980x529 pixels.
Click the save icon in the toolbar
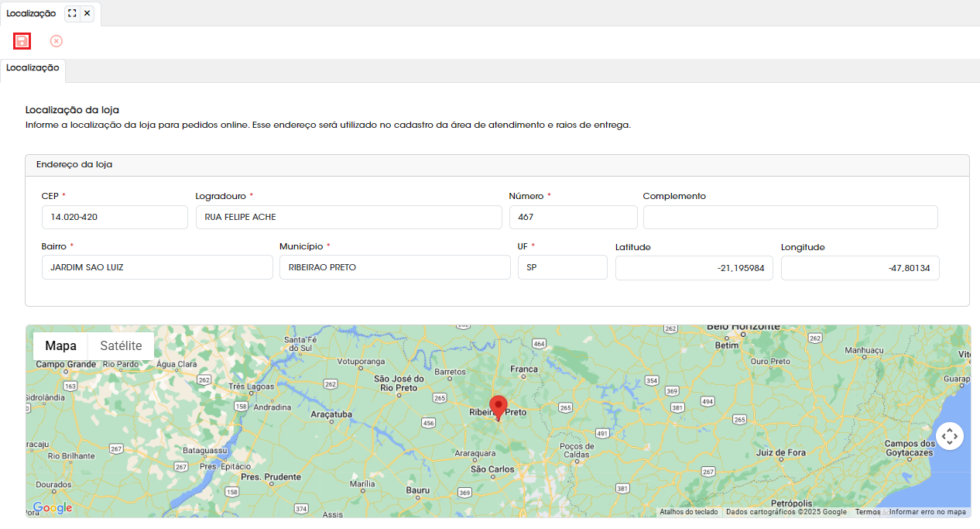coord(22,41)
